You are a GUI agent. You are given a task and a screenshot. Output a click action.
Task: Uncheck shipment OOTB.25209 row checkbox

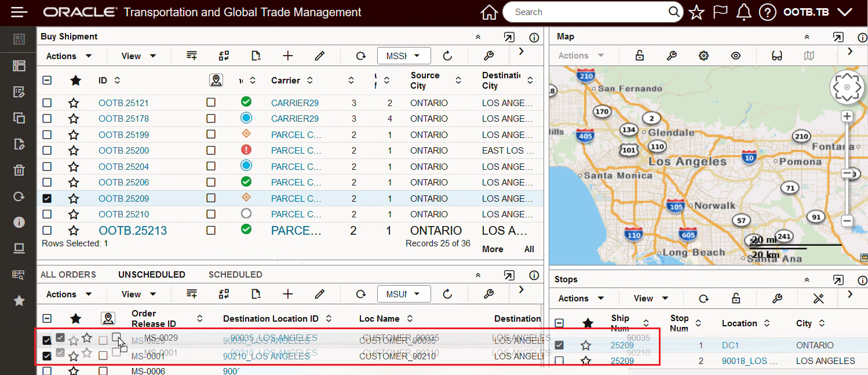coord(47,198)
